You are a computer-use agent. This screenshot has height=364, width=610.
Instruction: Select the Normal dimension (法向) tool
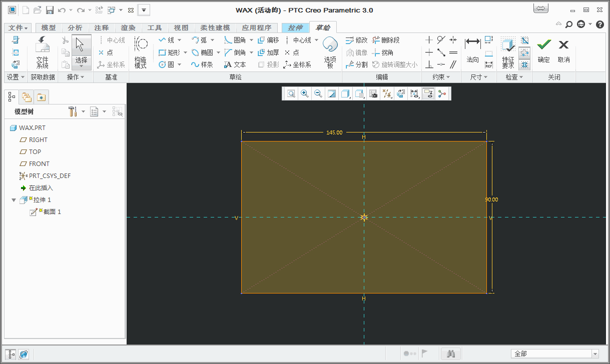[472, 50]
